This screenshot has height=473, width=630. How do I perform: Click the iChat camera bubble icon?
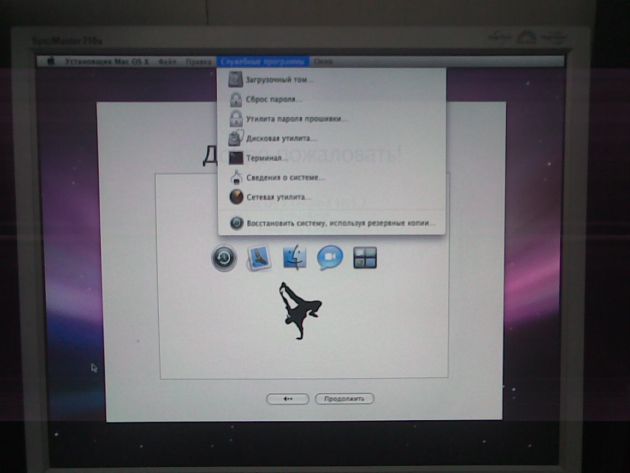tap(330, 258)
